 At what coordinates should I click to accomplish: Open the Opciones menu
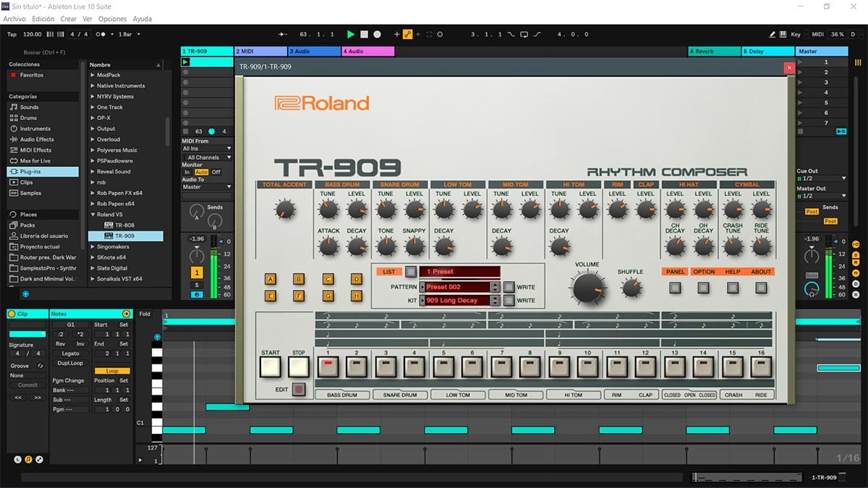pyautogui.click(x=112, y=19)
